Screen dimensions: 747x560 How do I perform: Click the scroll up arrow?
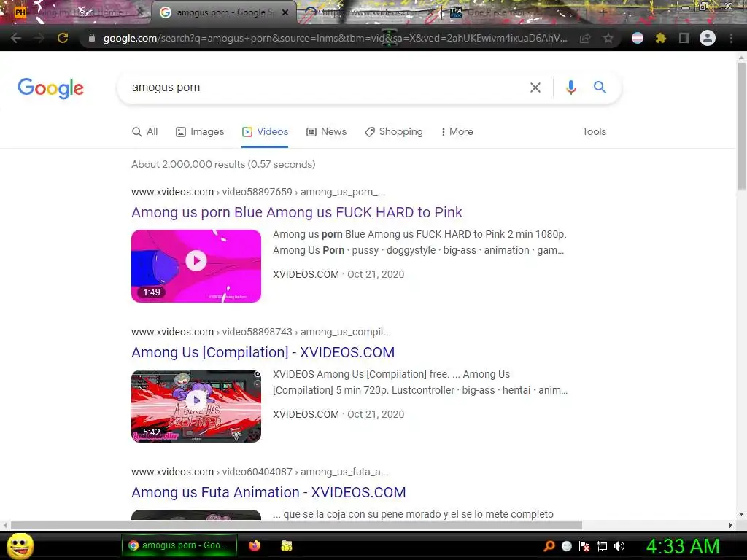(741, 58)
